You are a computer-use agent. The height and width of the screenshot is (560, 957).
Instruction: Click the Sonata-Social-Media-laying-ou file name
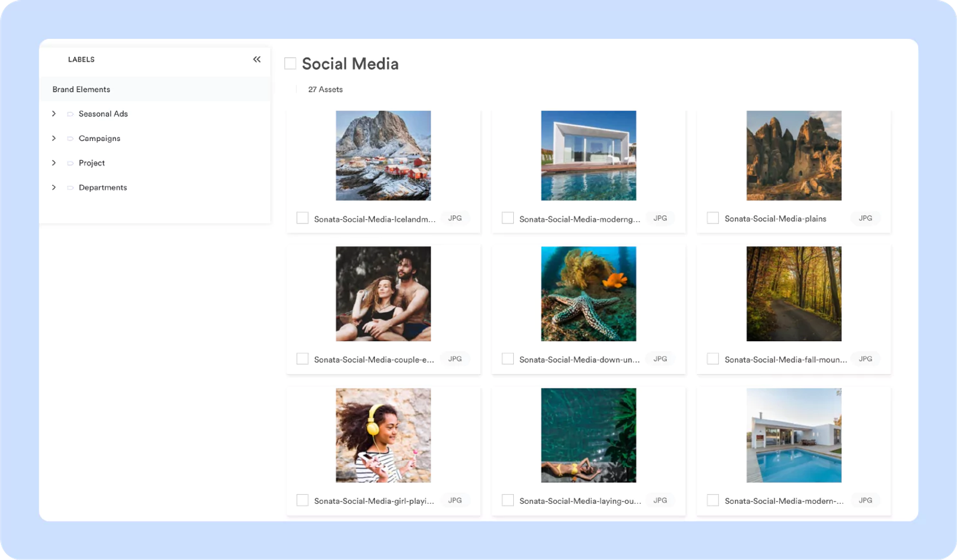(580, 501)
